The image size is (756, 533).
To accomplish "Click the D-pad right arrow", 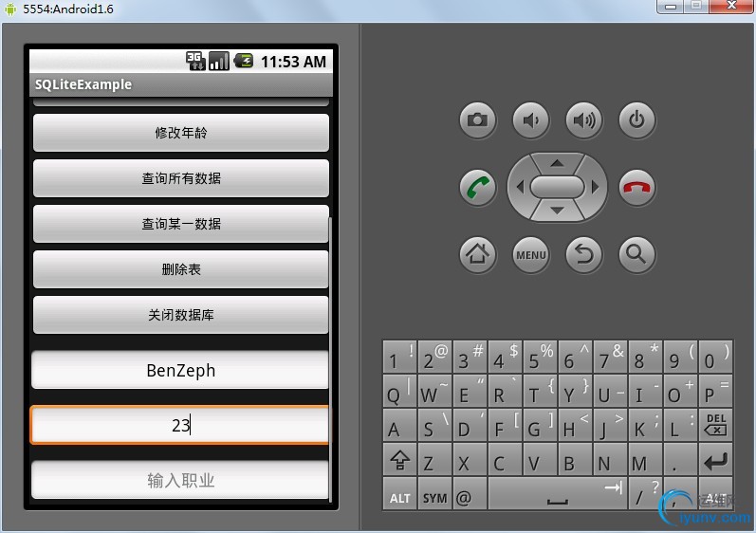I will pos(595,187).
